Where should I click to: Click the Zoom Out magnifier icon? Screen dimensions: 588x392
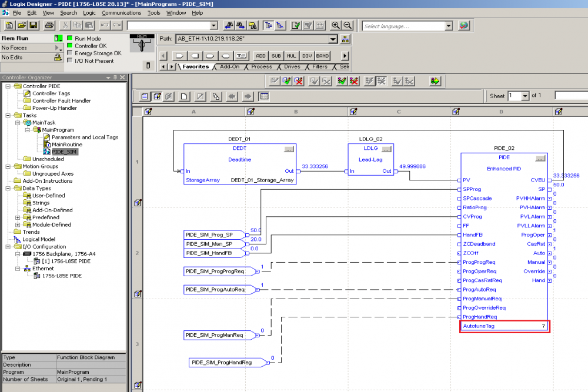coord(348,25)
